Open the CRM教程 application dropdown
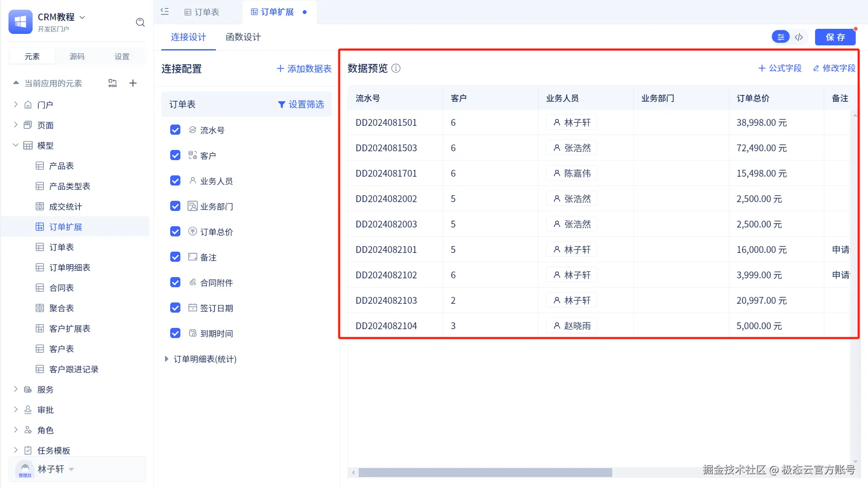The width and height of the screenshot is (868, 488). point(83,17)
